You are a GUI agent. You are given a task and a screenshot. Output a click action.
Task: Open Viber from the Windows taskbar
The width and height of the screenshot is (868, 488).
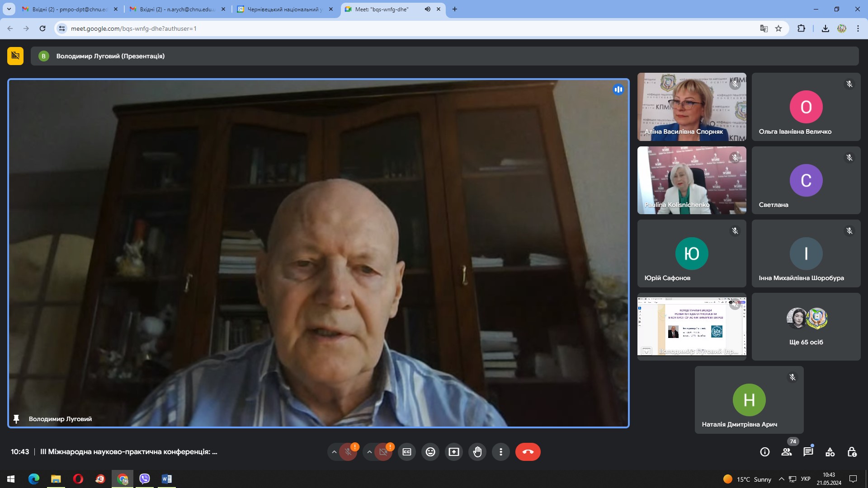pyautogui.click(x=145, y=479)
